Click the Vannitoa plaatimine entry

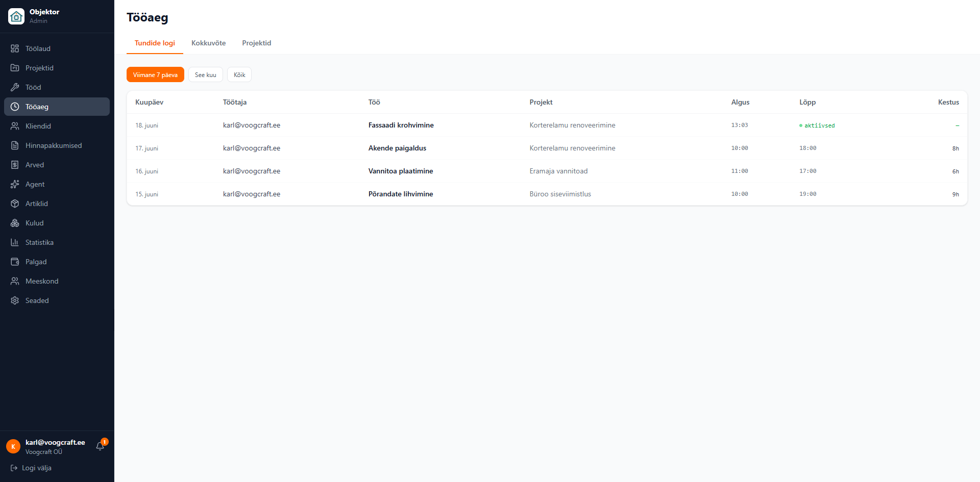[x=401, y=171]
